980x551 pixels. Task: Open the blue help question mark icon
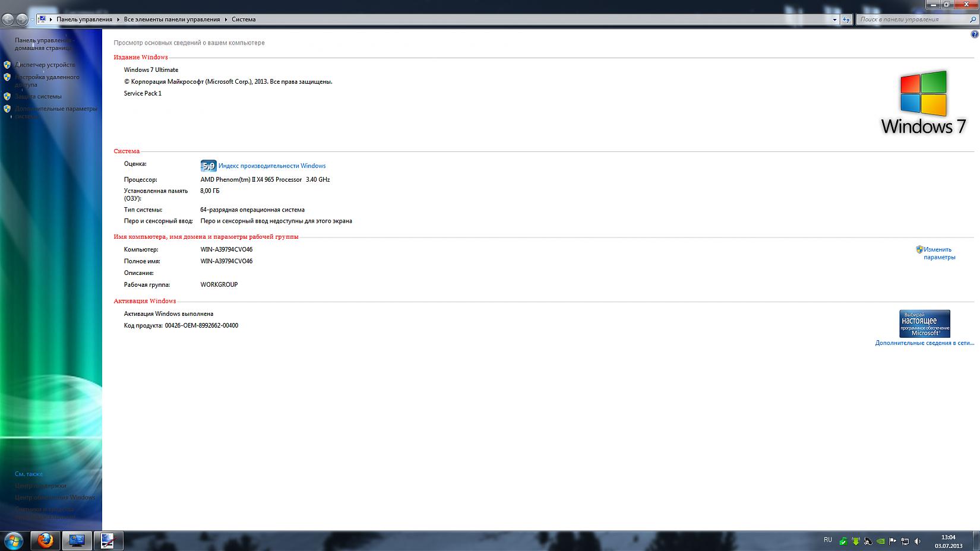[974, 34]
